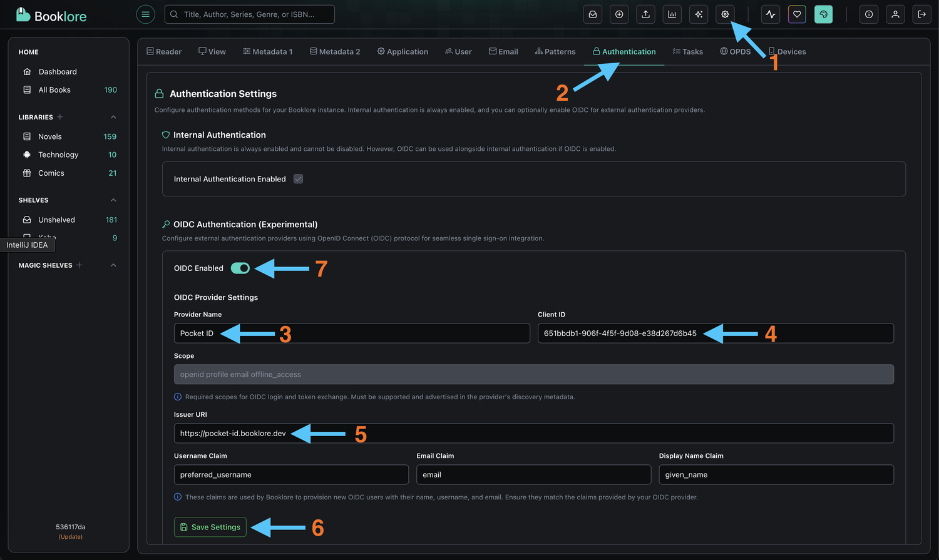This screenshot has height=560, width=939.
Task: Click the Internal Authentication Enabled checkbox
Action: [x=298, y=178]
